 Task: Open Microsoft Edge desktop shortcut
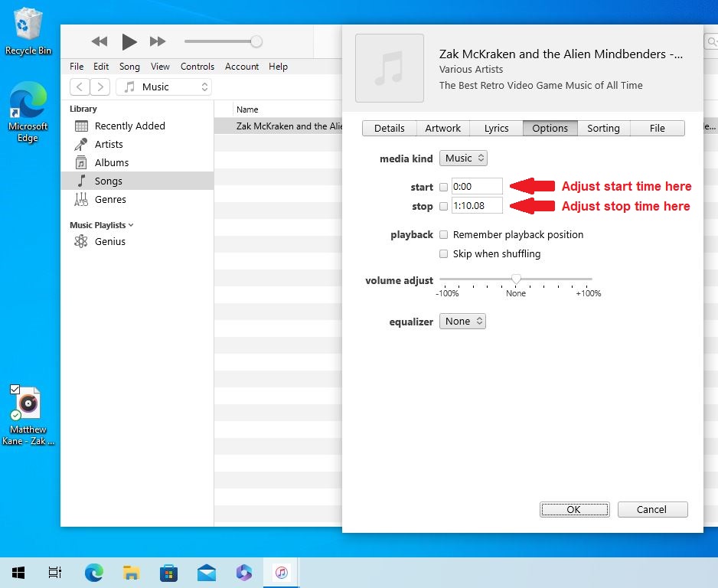coord(28,113)
